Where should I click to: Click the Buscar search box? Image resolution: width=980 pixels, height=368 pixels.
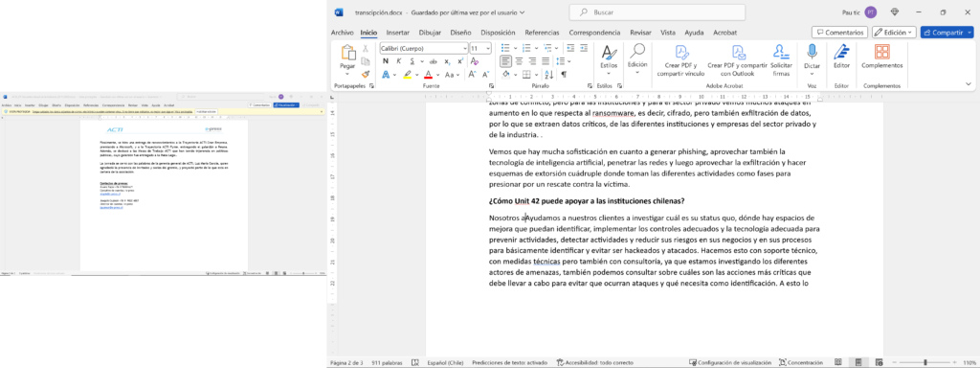click(x=657, y=11)
